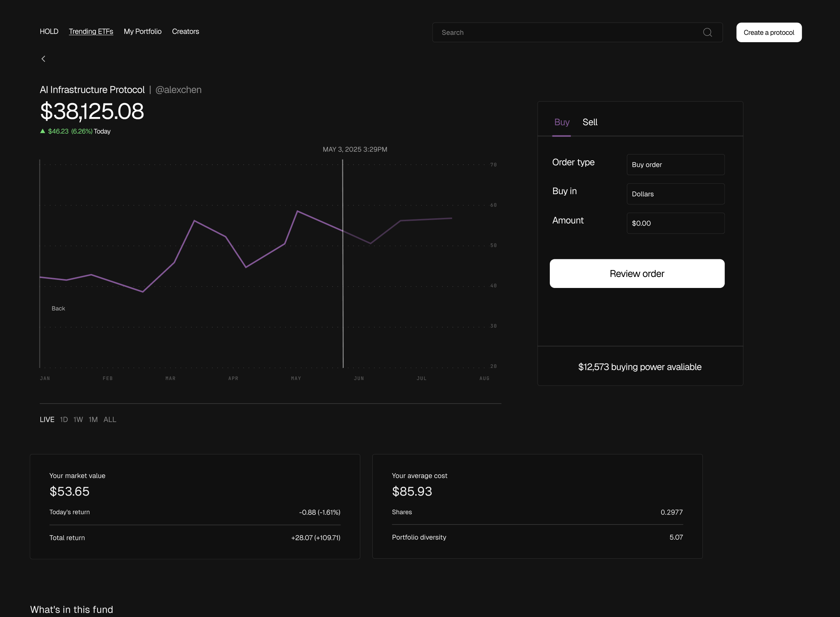Click the green up-triangle gain indicator
This screenshot has height=617, width=840.
(43, 131)
